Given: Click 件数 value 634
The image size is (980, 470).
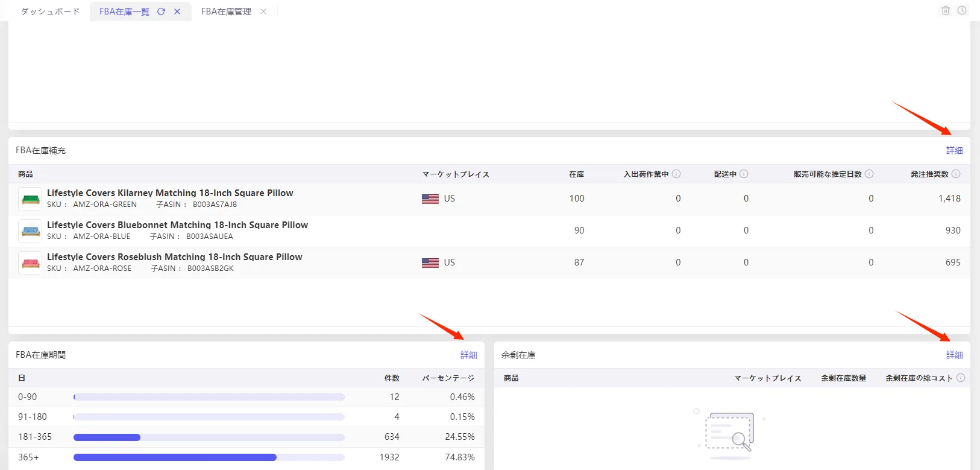Looking at the screenshot, I should pyautogui.click(x=392, y=437).
